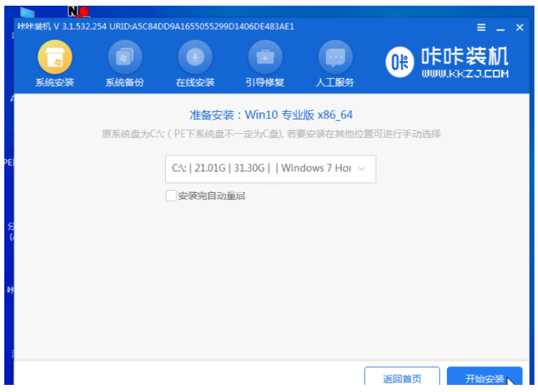The height and width of the screenshot is (392, 538).
Task: Click the 准备安装 Win10 专业版 heading
Action: click(270, 115)
